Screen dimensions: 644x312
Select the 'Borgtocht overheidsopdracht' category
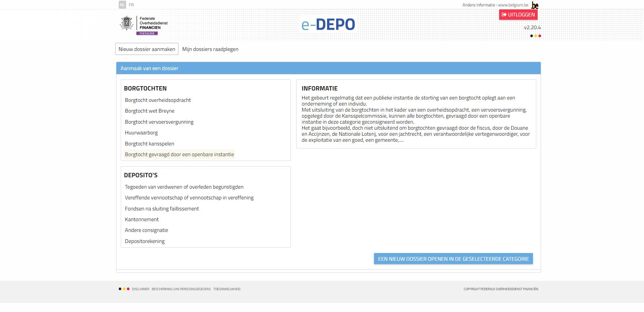pyautogui.click(x=158, y=100)
